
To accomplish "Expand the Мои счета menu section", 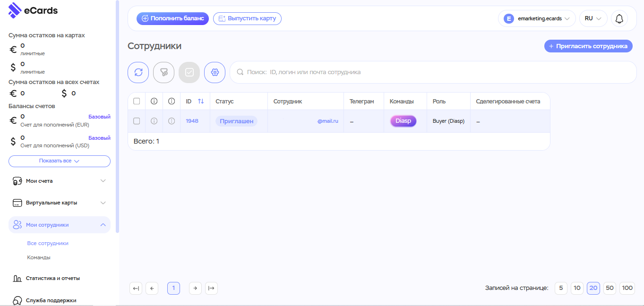I will [x=59, y=181].
